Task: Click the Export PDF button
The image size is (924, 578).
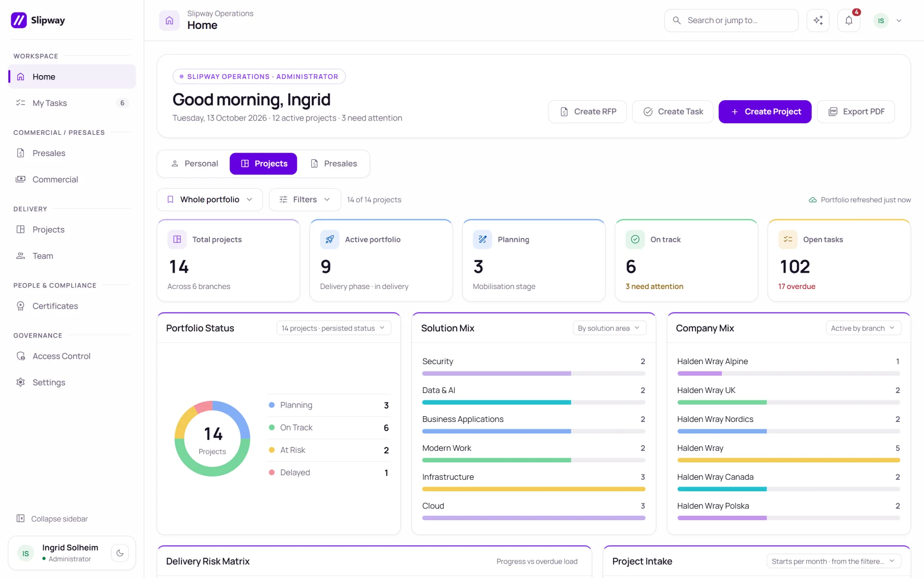Action: pos(856,112)
